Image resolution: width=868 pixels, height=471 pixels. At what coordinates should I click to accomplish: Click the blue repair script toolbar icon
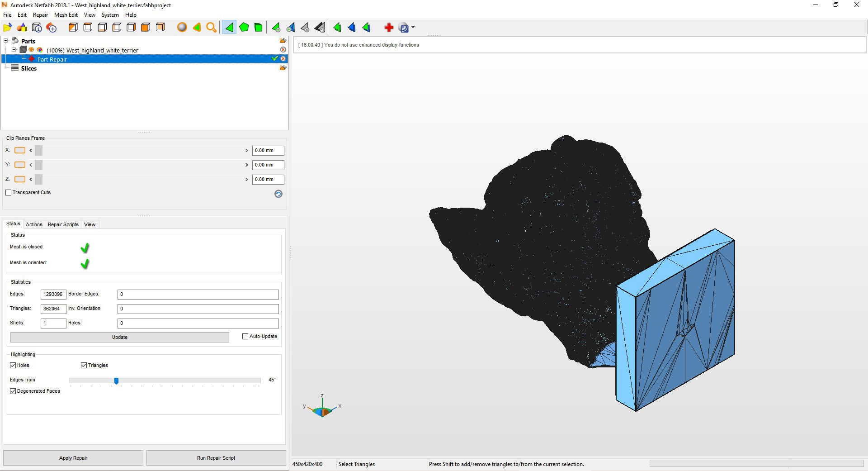pos(404,28)
